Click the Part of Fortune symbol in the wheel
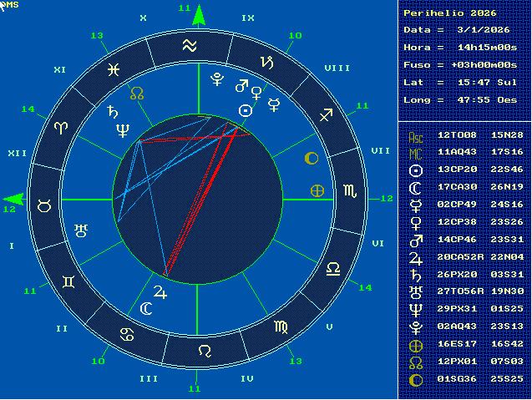 317,190
